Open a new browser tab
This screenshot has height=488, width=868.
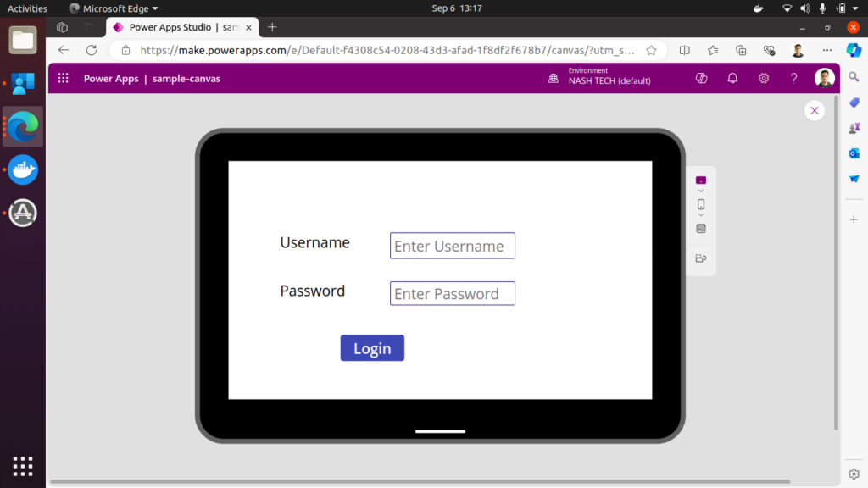click(272, 27)
